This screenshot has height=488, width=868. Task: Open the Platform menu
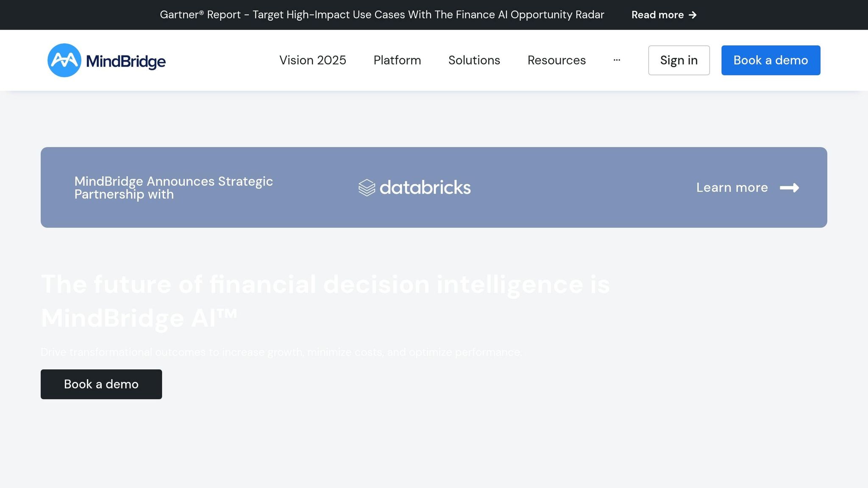click(x=397, y=60)
